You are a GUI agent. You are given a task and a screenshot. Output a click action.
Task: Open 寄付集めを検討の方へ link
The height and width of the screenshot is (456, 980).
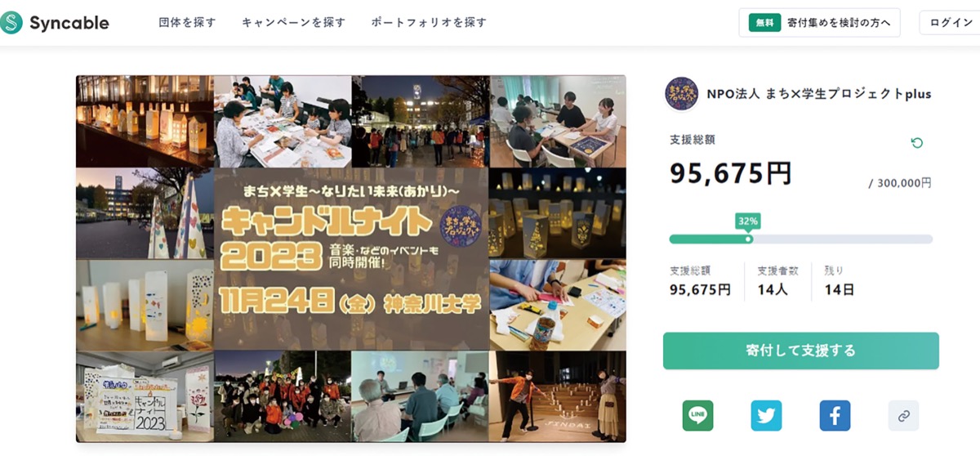pyautogui.click(x=840, y=23)
